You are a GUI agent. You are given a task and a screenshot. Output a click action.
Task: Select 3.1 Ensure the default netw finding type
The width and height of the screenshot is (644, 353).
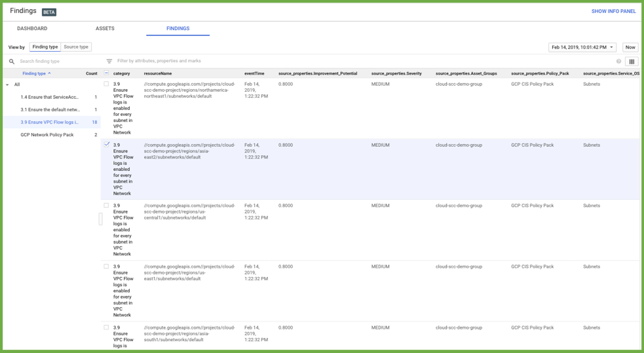click(50, 109)
